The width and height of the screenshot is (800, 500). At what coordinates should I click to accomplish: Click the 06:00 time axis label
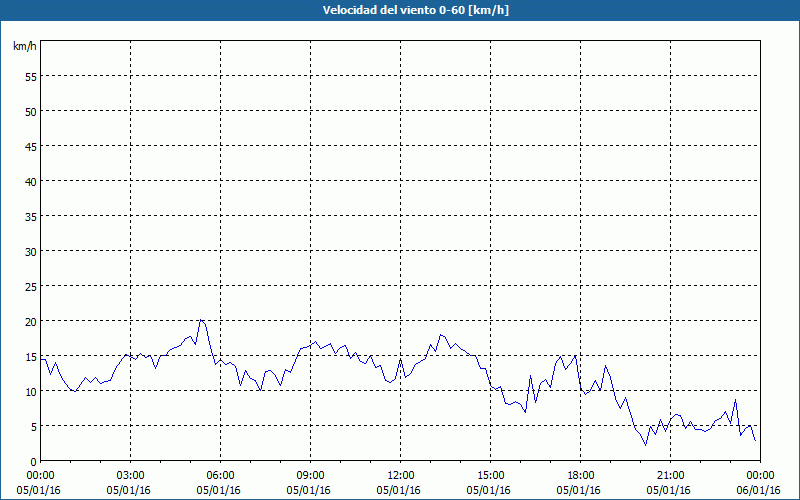(x=220, y=476)
